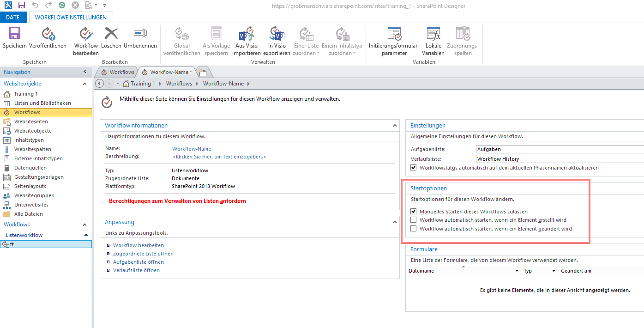The width and height of the screenshot is (644, 328).
Task: Uncheck Manuelles Starten dieses Workflows zulassen
Action: pyautogui.click(x=414, y=212)
